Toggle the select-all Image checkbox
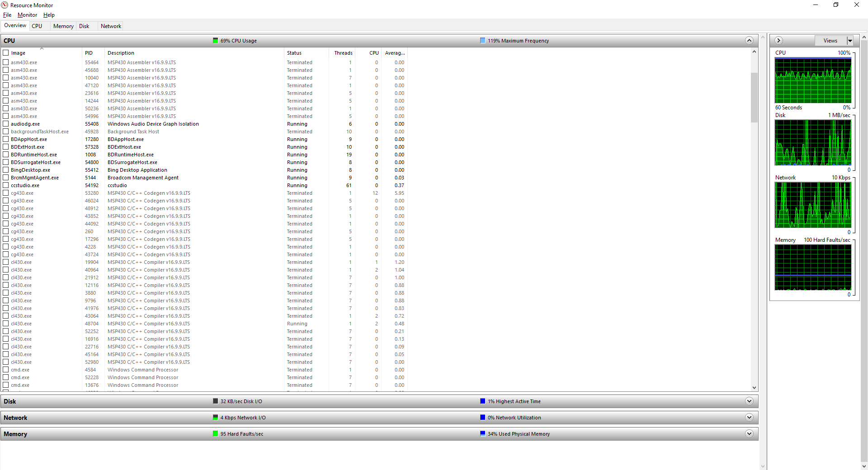 click(x=6, y=53)
